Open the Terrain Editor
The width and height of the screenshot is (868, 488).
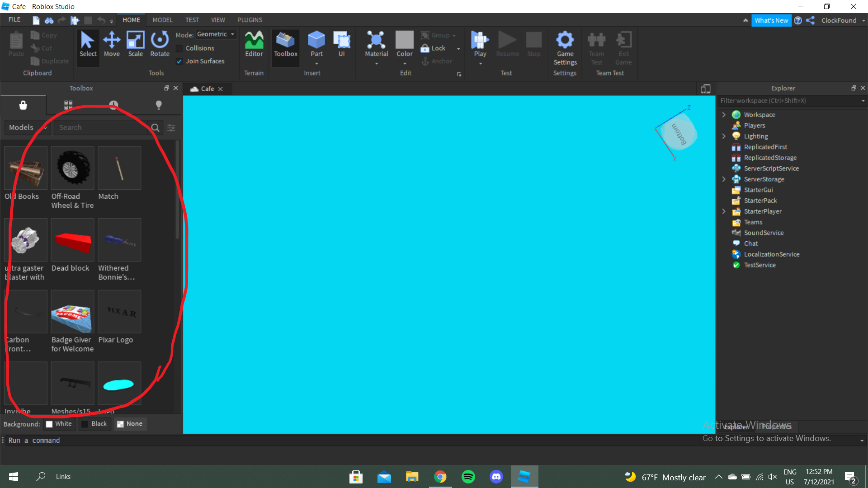click(x=254, y=44)
